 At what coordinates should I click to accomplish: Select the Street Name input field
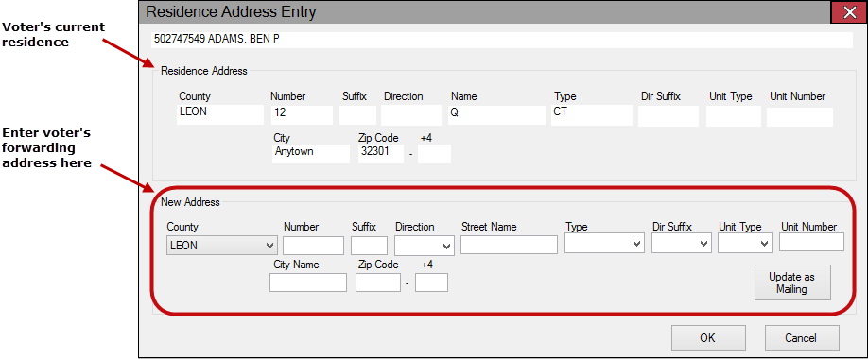click(x=509, y=245)
